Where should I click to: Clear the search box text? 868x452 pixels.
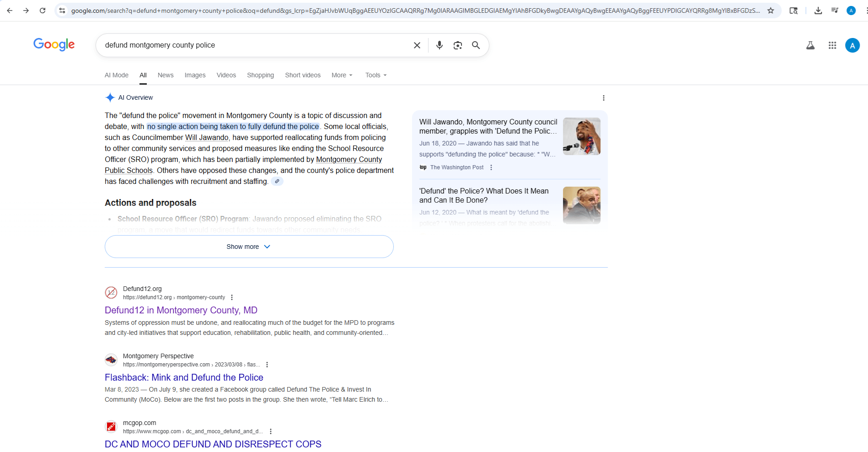417,45
